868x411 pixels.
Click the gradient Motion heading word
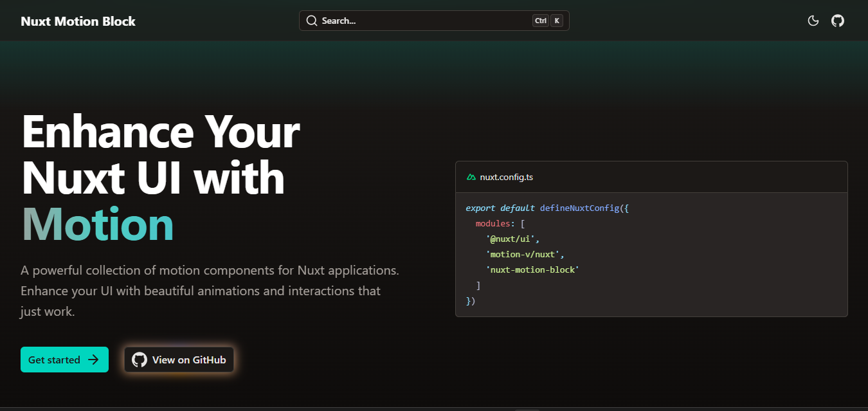click(98, 224)
